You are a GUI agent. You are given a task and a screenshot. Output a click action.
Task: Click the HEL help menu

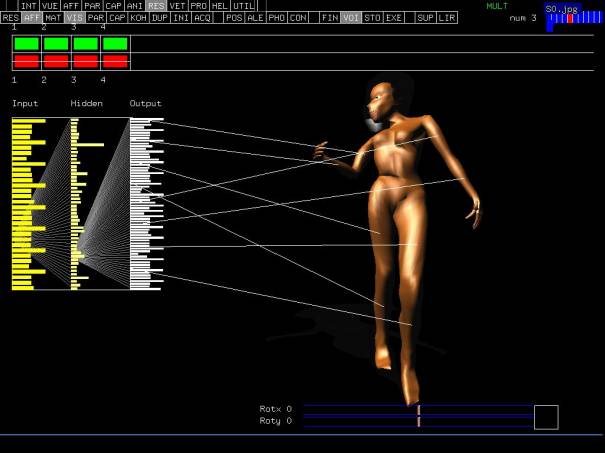(x=219, y=6)
